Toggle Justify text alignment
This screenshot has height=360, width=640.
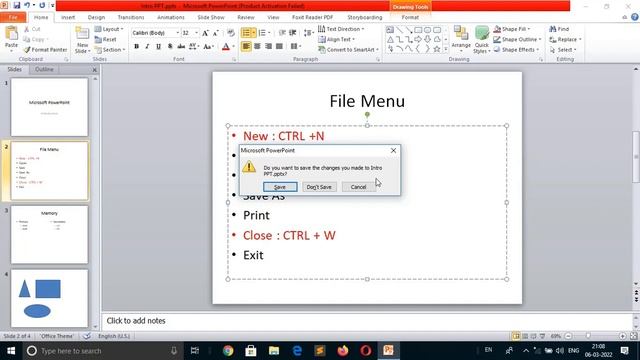click(x=279, y=46)
